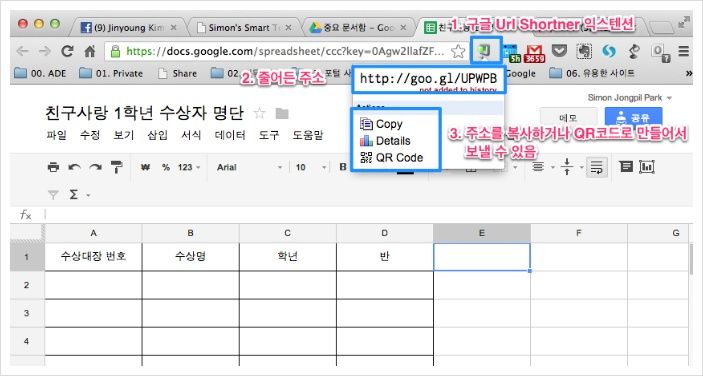
Task: Open the 데이터 menu
Action: 230,135
